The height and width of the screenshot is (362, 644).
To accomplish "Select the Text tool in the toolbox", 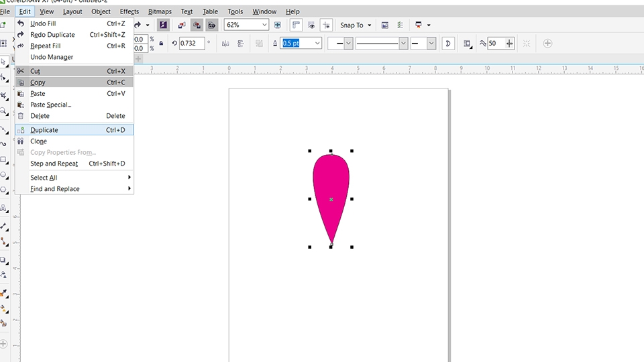I will (x=3, y=208).
